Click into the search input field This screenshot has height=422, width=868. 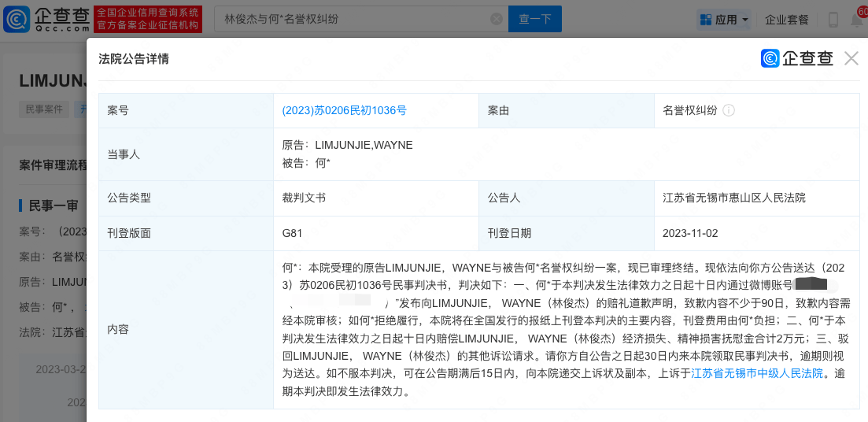point(354,19)
